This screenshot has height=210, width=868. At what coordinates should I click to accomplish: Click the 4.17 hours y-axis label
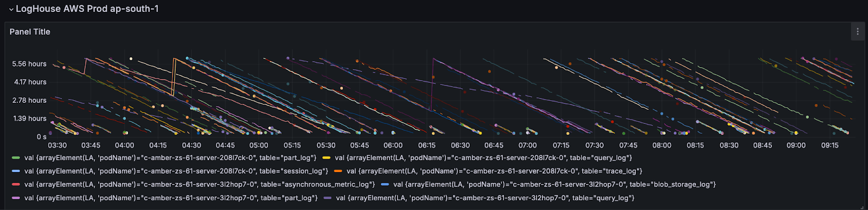pos(30,82)
